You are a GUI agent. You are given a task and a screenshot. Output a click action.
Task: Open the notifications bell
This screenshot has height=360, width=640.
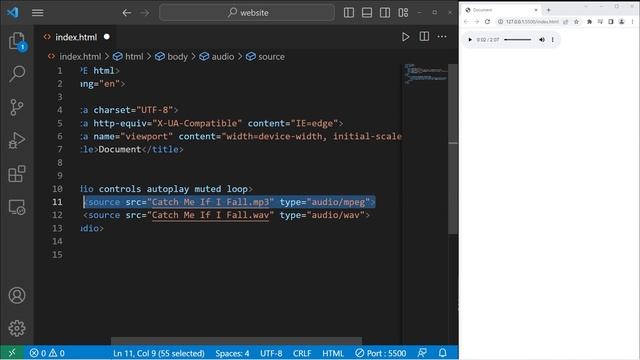[x=442, y=353]
